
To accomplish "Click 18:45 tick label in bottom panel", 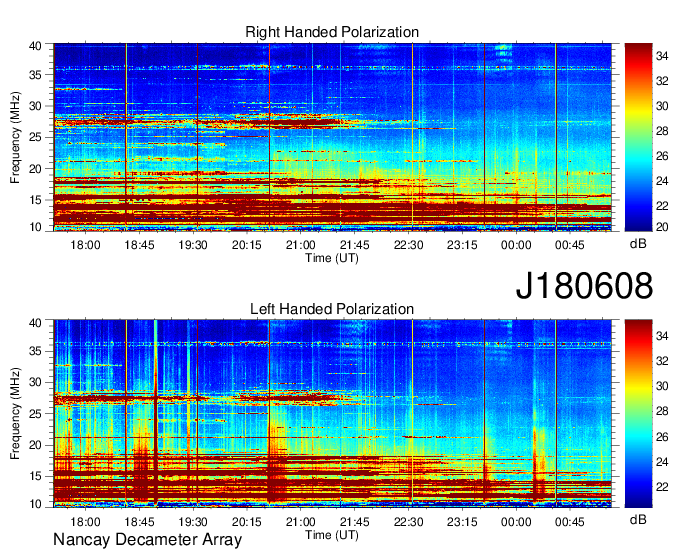I will 139,522.
